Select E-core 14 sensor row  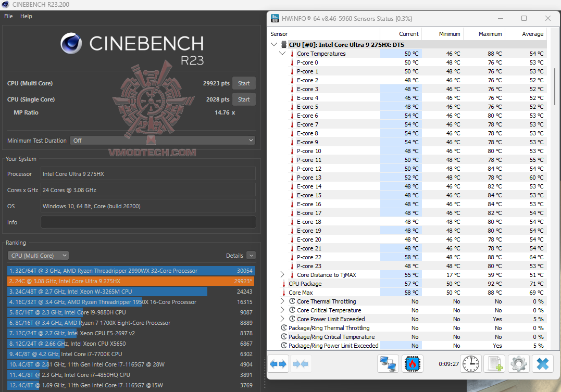(x=408, y=186)
